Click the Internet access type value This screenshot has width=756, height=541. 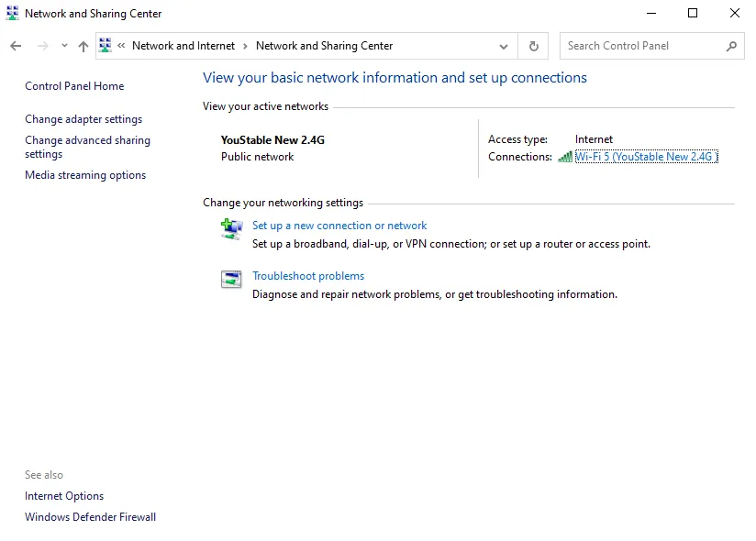(594, 139)
